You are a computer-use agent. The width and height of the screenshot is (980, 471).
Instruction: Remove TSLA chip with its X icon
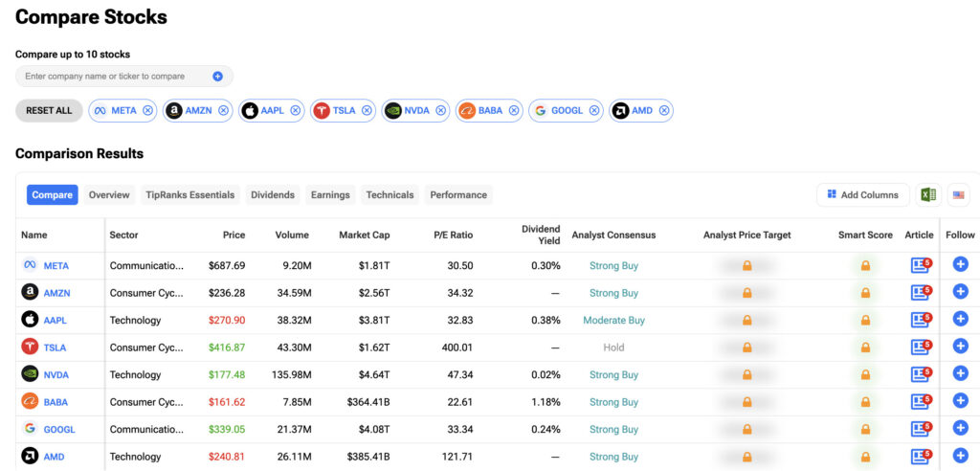pos(367,111)
